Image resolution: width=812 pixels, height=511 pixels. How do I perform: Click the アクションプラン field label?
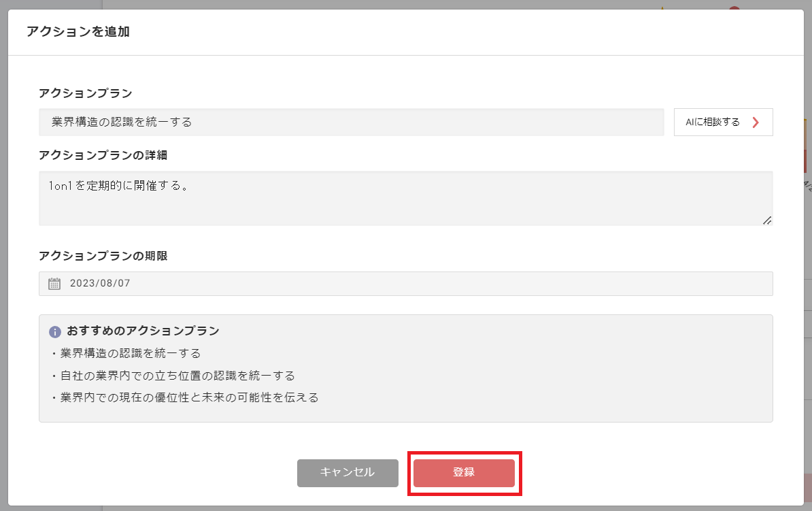coord(86,93)
